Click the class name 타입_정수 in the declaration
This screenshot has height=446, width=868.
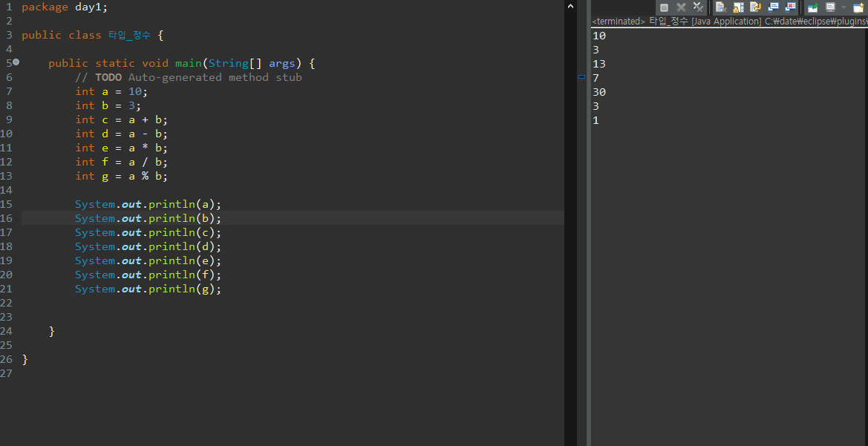pos(128,36)
